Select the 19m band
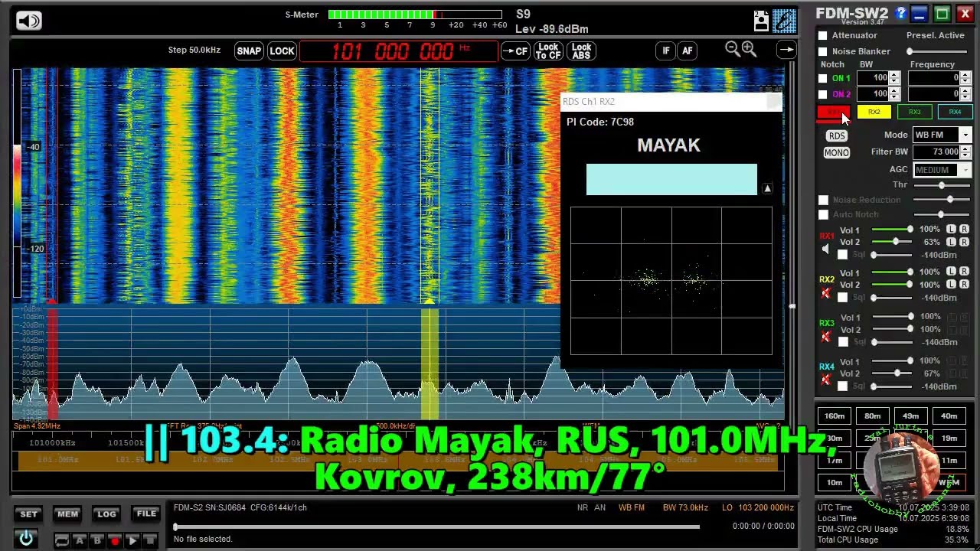The image size is (980, 551). click(949, 439)
